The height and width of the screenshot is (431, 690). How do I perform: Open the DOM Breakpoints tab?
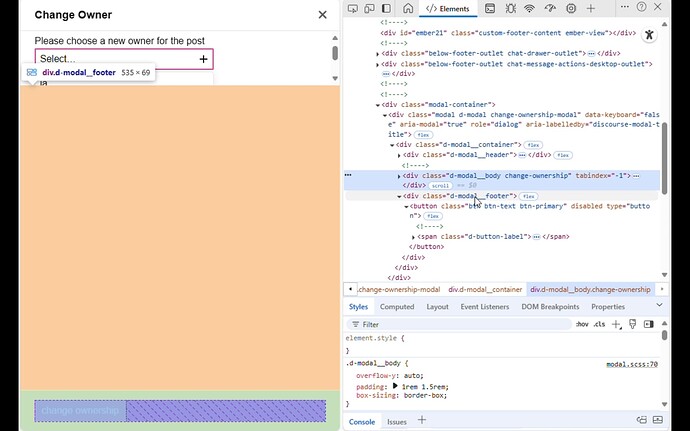pos(550,307)
